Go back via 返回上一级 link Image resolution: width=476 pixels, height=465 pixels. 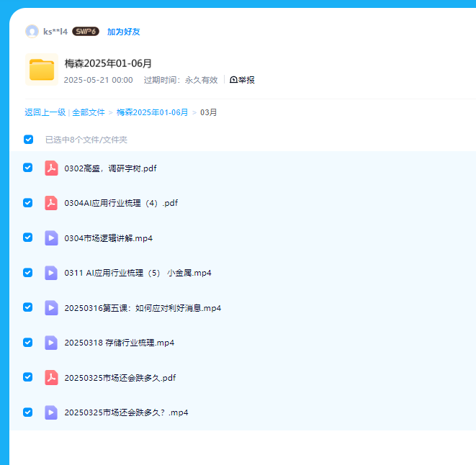coord(45,112)
